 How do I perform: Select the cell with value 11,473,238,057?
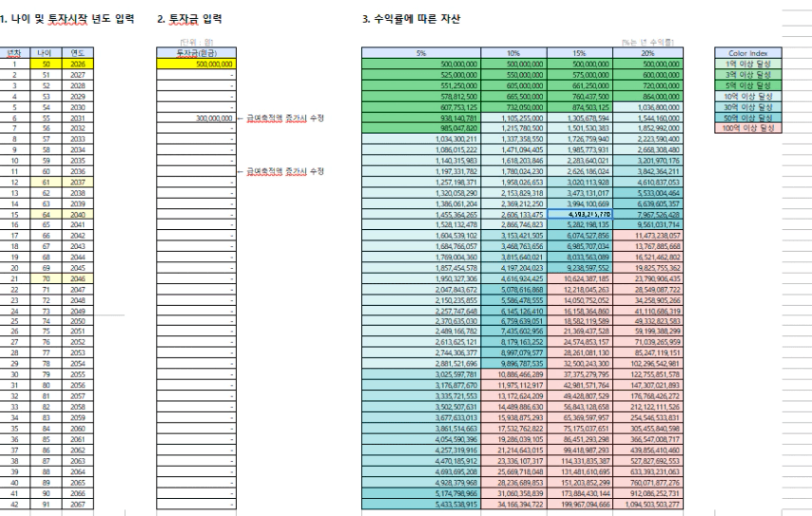point(648,236)
